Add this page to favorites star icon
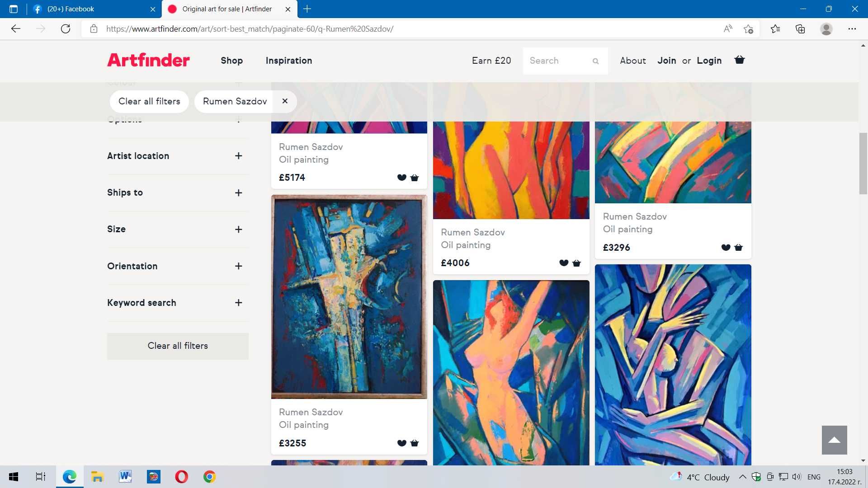The width and height of the screenshot is (868, 488). click(749, 29)
